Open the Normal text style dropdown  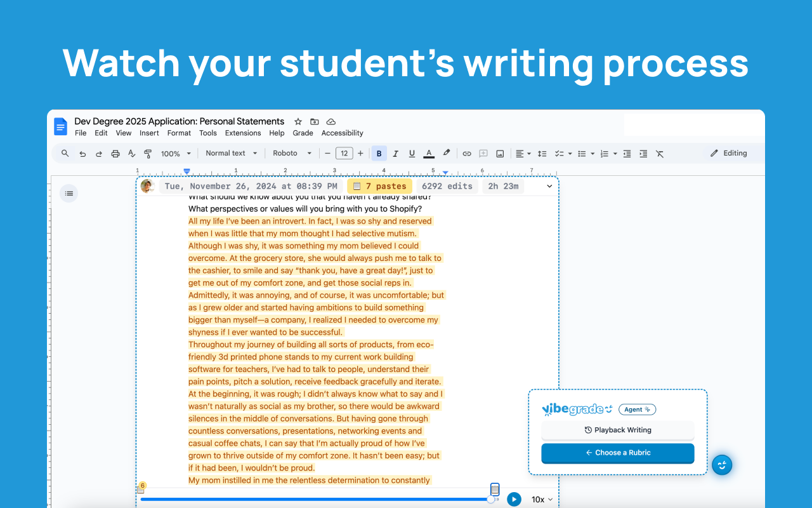click(x=232, y=153)
